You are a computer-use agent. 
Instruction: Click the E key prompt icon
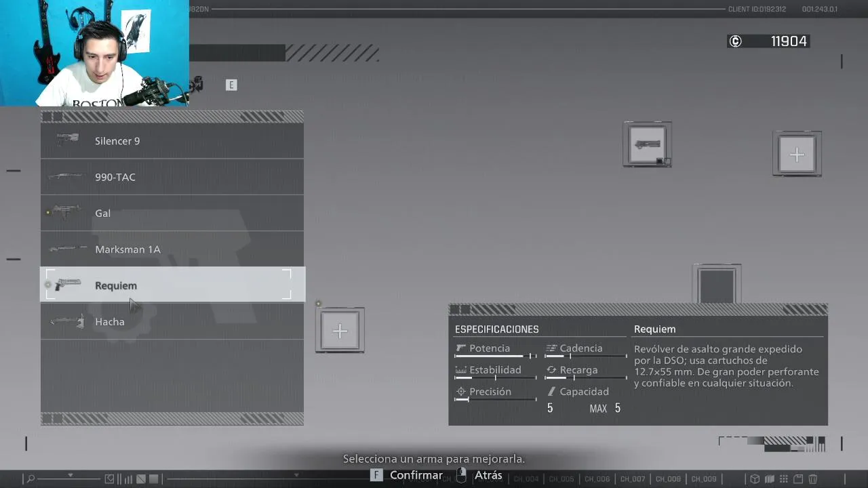coord(231,85)
